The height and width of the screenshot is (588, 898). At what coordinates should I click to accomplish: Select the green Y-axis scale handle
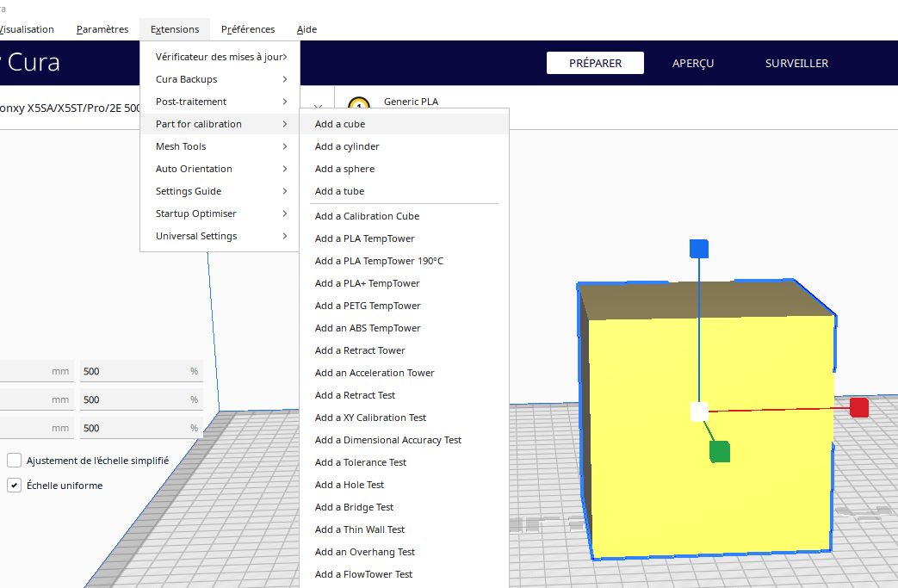tap(719, 451)
